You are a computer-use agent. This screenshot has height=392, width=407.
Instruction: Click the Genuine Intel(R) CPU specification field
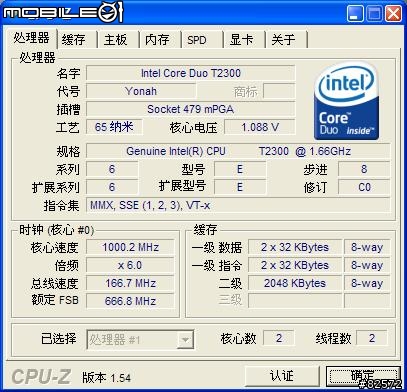pos(238,151)
